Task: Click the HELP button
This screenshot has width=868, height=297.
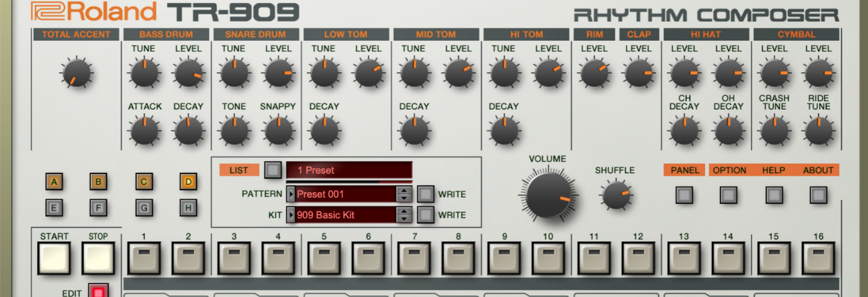Action: point(774,195)
